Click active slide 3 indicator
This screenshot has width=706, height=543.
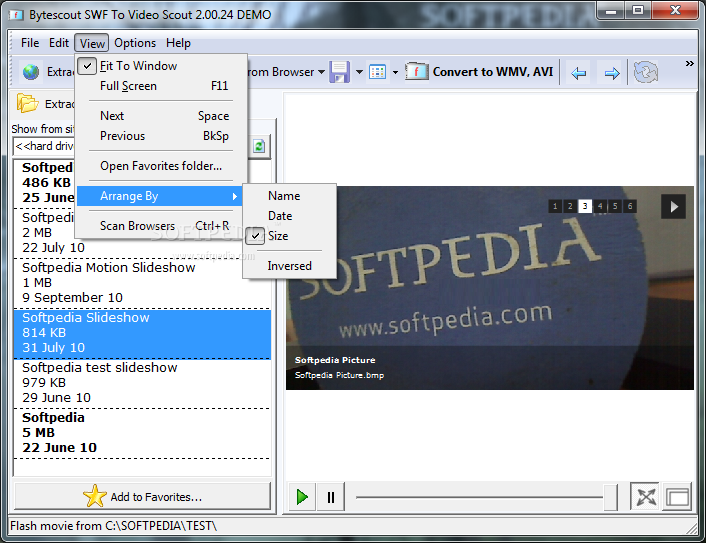(x=585, y=206)
